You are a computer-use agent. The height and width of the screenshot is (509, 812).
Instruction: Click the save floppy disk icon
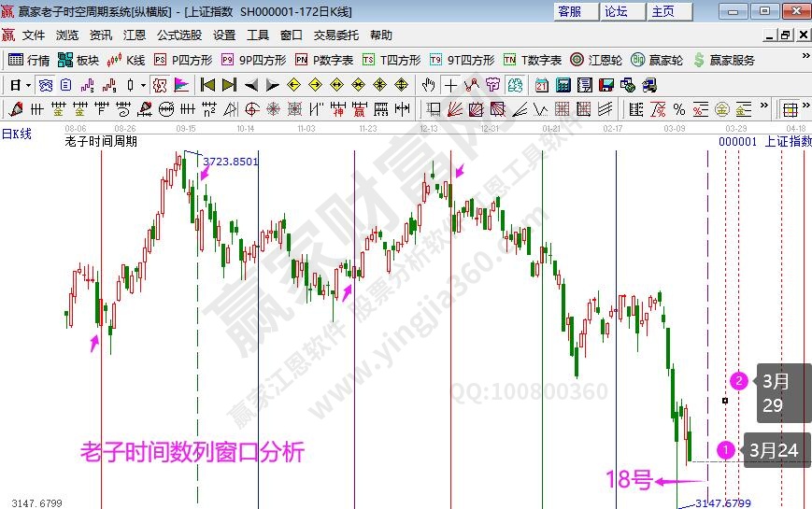605,85
